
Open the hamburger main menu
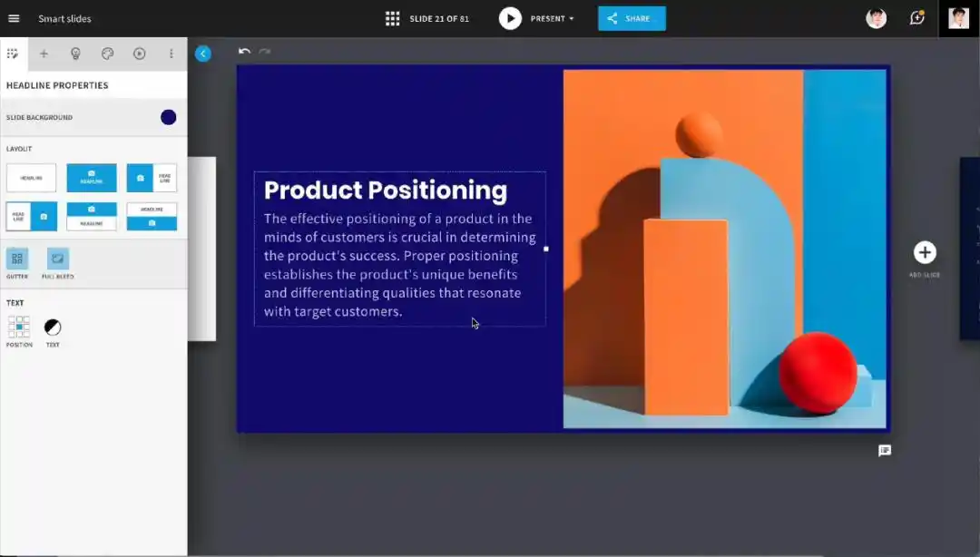(x=14, y=19)
